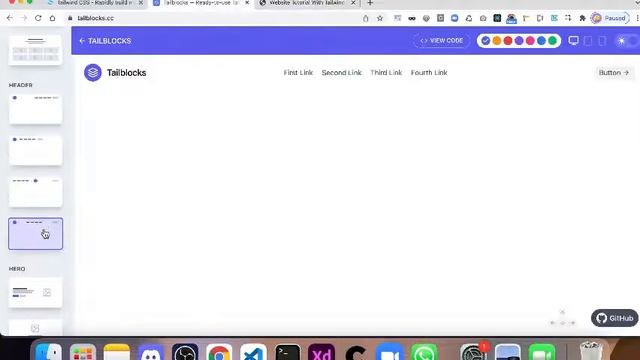Open Visual Studio Code from dock
The height and width of the screenshot is (360, 640).
253,352
